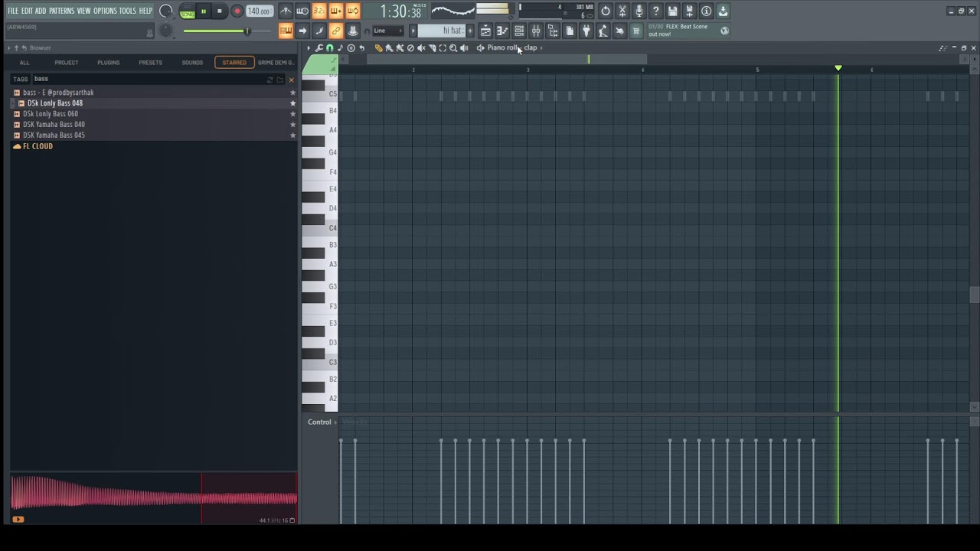Open project info icon
980x551 pixels.
click(707, 11)
